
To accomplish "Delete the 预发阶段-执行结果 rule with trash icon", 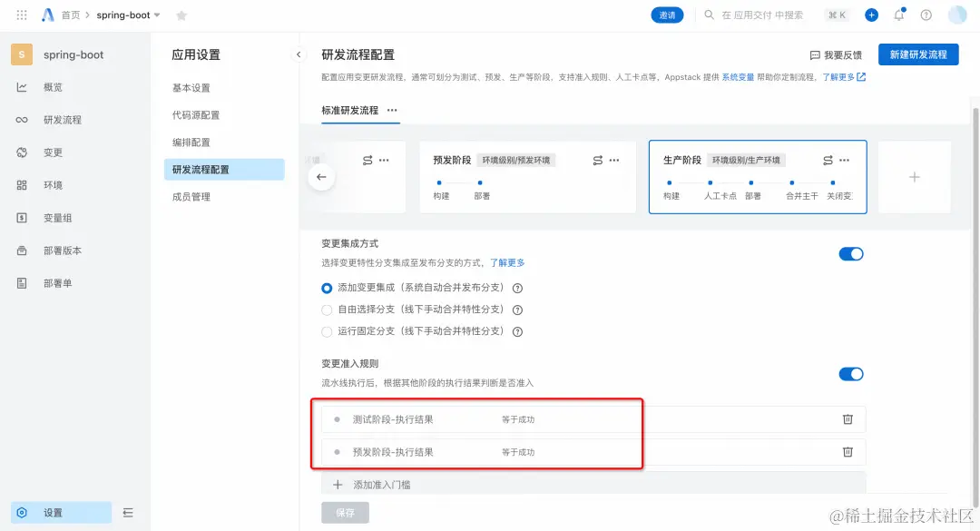I will (848, 452).
